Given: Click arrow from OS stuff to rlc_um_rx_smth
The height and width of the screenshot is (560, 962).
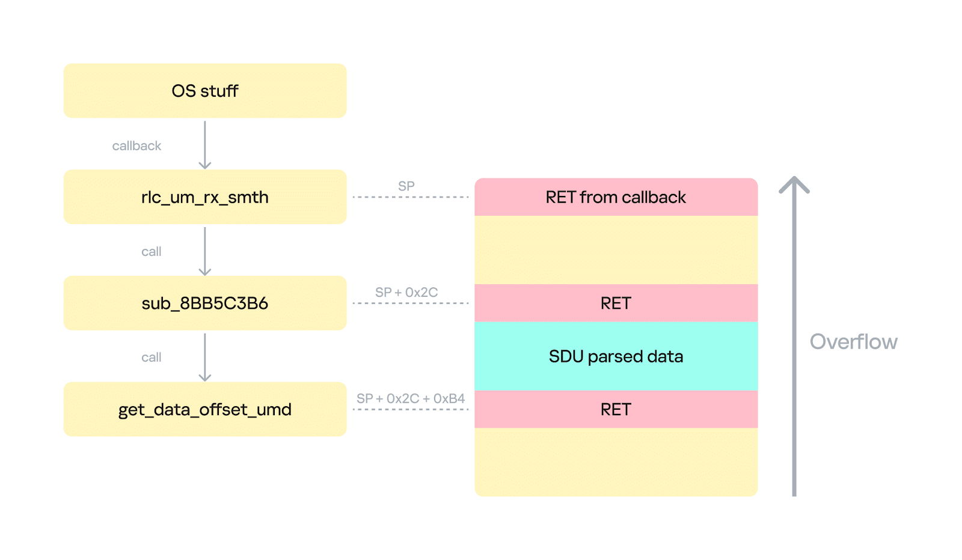Looking at the screenshot, I should point(205,145).
